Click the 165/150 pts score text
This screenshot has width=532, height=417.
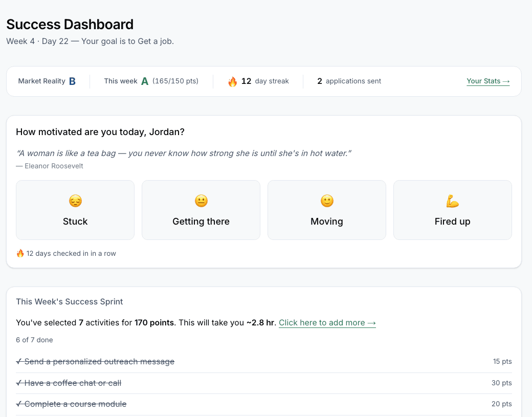click(x=175, y=81)
